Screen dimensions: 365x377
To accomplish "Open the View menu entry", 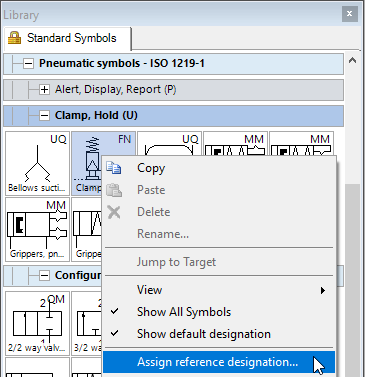I will (x=219, y=290).
